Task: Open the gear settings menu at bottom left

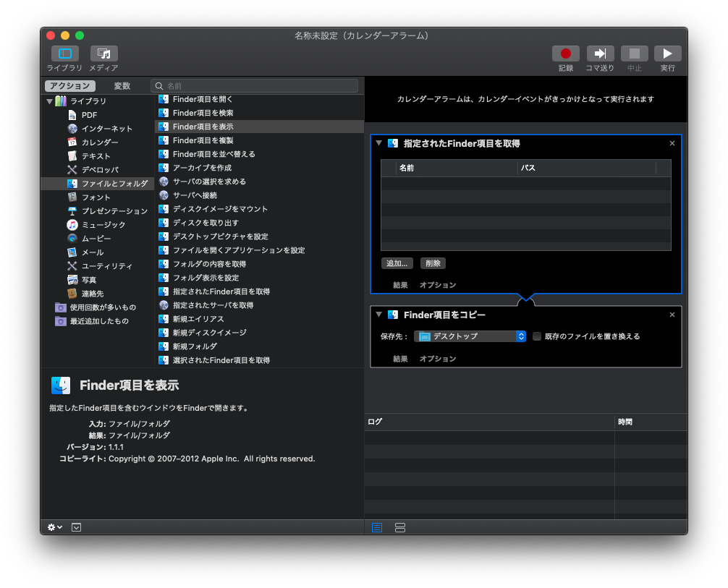Action: pyautogui.click(x=55, y=527)
